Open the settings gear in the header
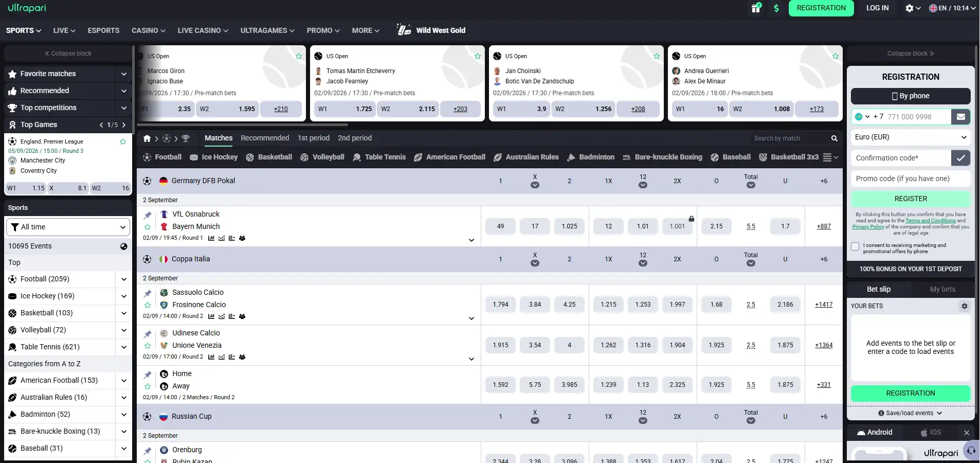980x463 pixels. (910, 8)
